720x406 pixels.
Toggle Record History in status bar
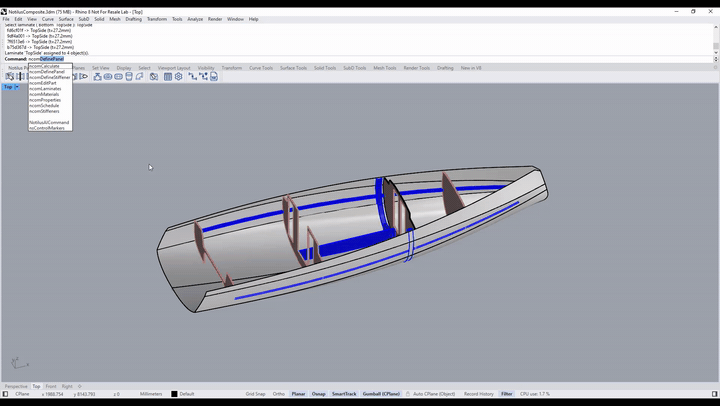pyautogui.click(x=478, y=394)
